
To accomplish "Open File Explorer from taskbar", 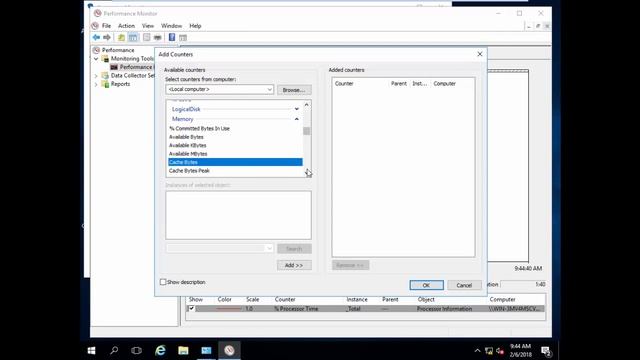I will 183,350.
